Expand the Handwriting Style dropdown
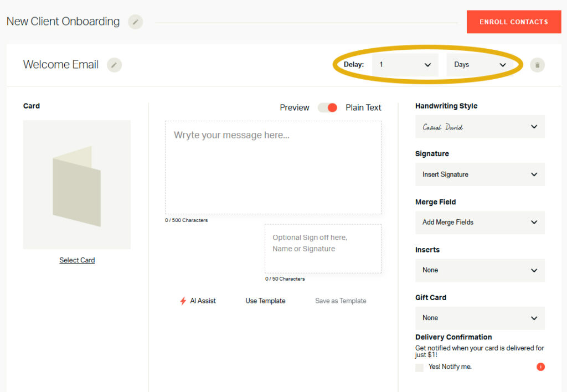This screenshot has width=567, height=392. point(480,127)
